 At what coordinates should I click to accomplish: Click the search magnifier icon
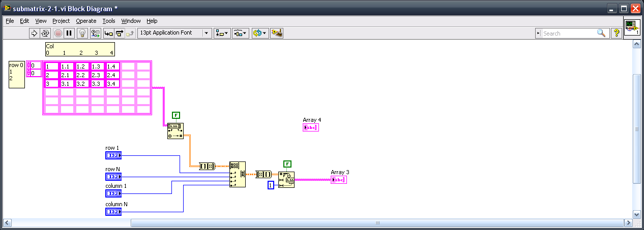pos(601,33)
